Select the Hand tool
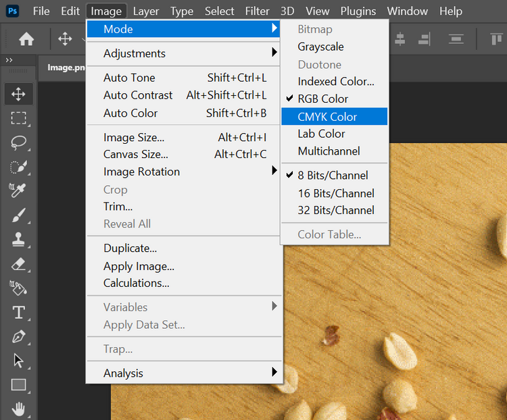The image size is (507, 420). (18, 409)
